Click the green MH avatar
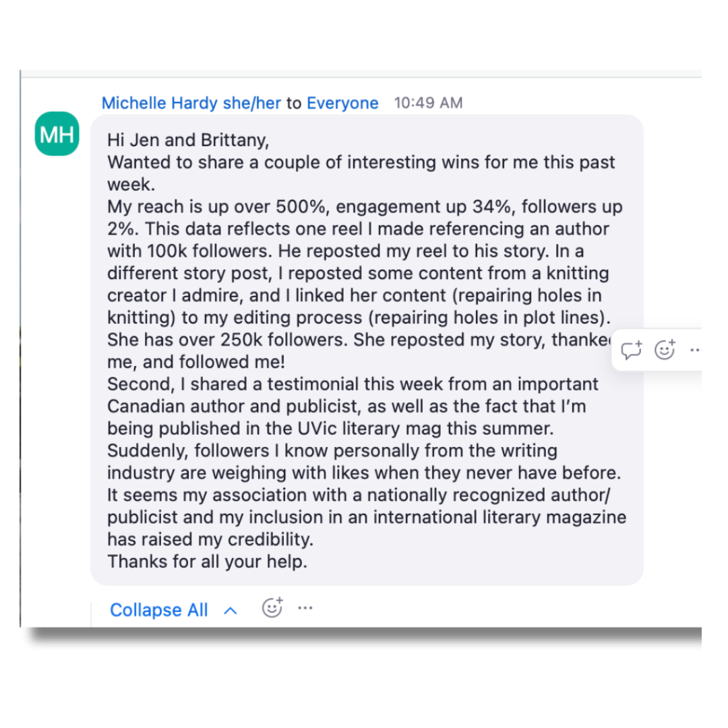 click(x=57, y=134)
